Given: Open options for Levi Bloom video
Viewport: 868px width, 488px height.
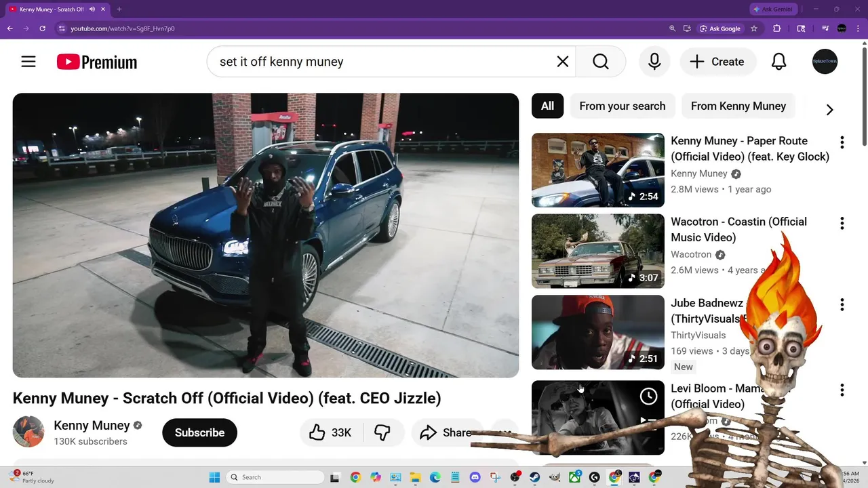Looking at the screenshot, I should click(842, 390).
